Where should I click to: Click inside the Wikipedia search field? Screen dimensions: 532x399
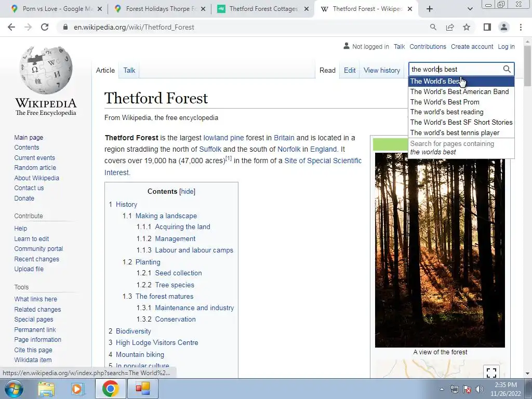(x=456, y=69)
